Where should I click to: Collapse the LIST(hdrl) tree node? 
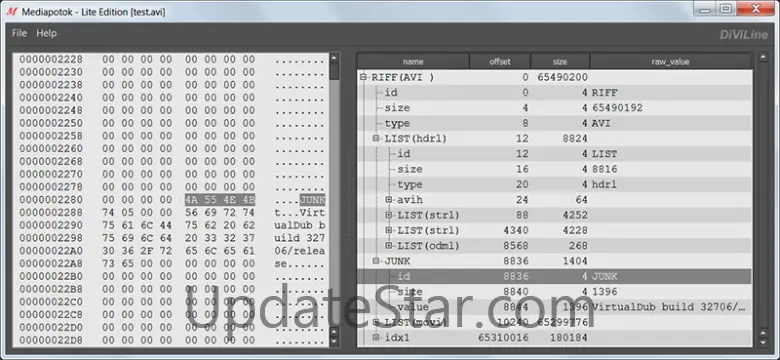[376, 138]
